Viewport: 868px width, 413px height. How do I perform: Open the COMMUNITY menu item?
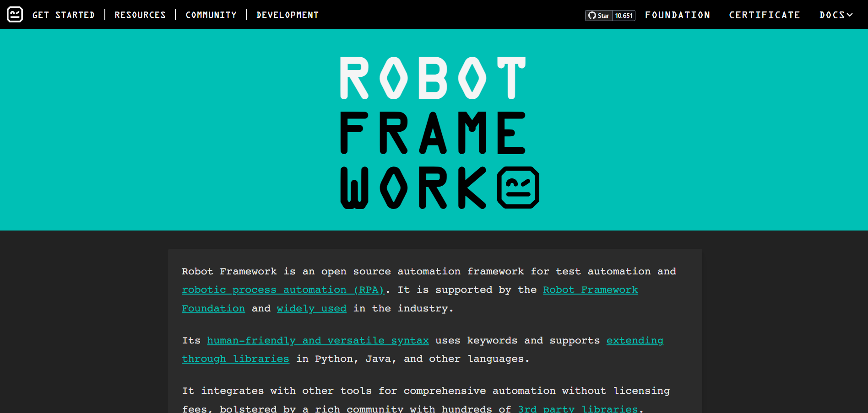[211, 15]
